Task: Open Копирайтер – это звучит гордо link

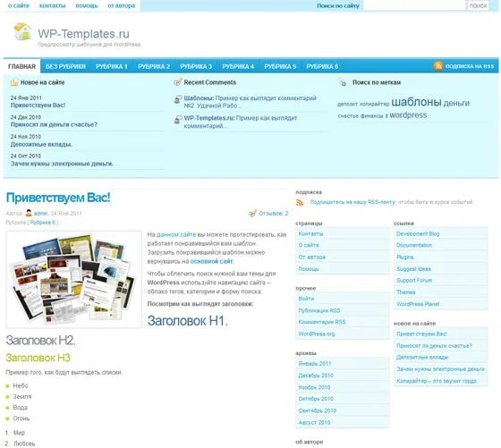Action: point(437,381)
